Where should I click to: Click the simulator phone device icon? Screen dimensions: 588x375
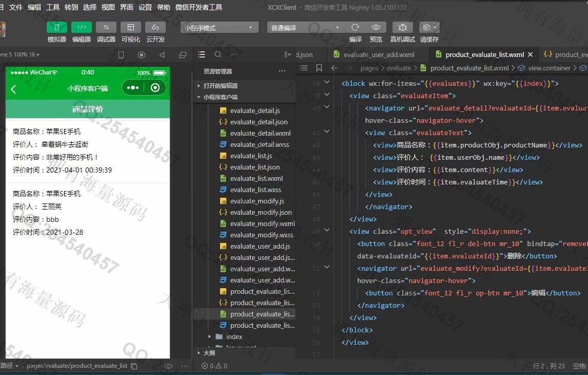(x=121, y=55)
